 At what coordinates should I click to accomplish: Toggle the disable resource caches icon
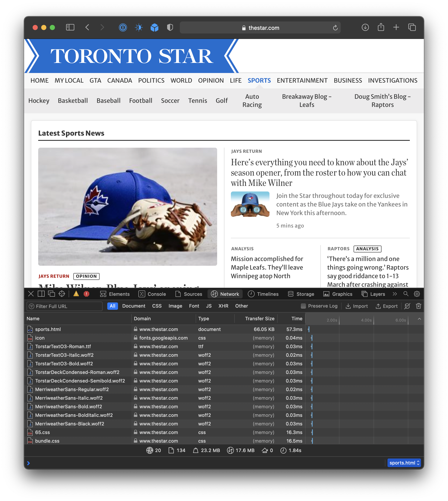pyautogui.click(x=407, y=306)
